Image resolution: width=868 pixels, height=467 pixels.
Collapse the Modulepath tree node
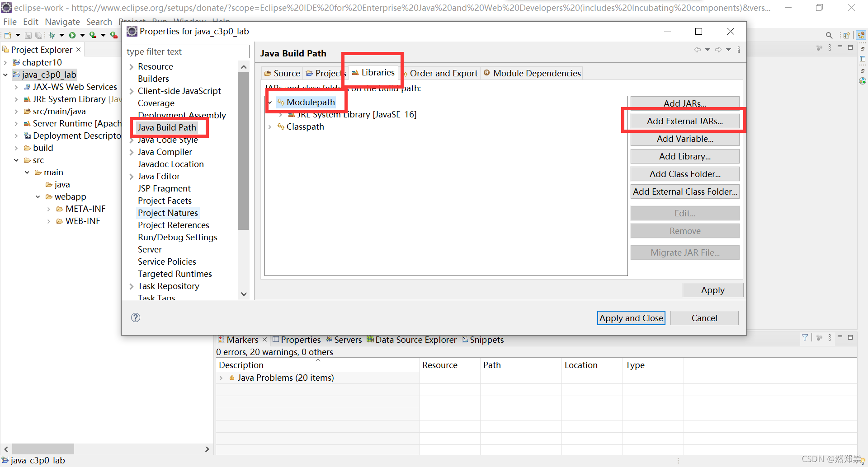(x=270, y=102)
